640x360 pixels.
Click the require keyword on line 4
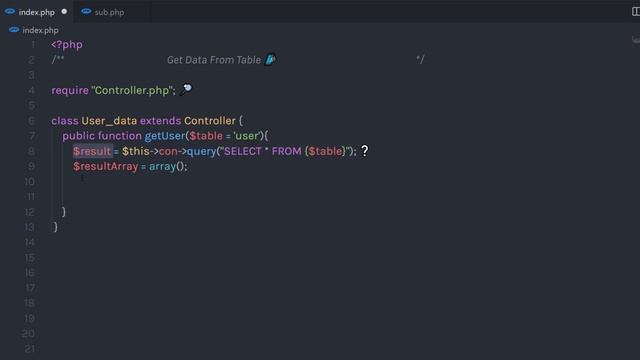[70, 90]
